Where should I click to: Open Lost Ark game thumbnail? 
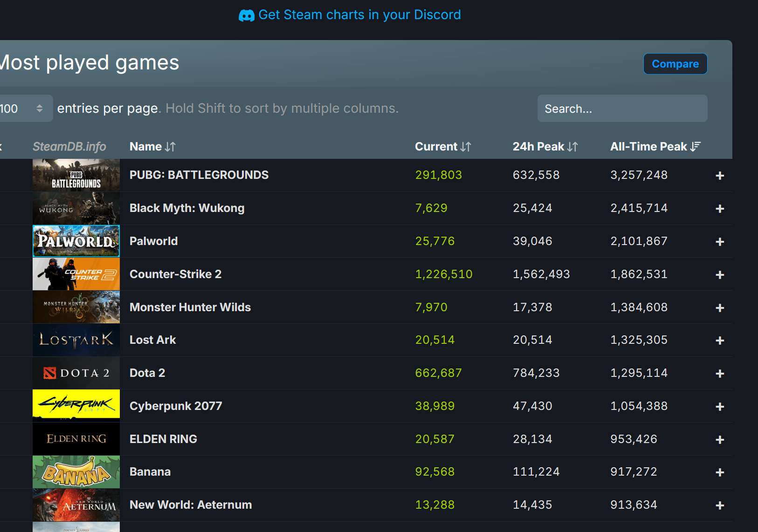[x=76, y=340]
